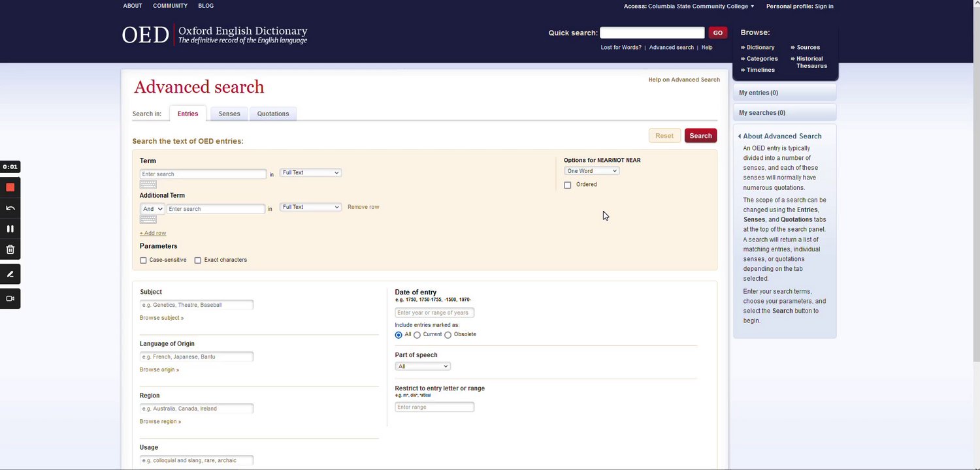Browse the Timelines link
The height and width of the screenshot is (470, 980).
tap(760, 70)
